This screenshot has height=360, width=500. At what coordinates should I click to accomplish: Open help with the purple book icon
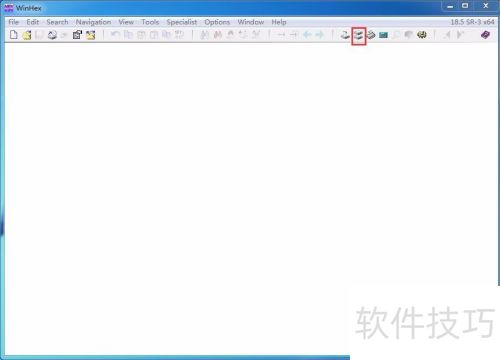pyautogui.click(x=485, y=35)
